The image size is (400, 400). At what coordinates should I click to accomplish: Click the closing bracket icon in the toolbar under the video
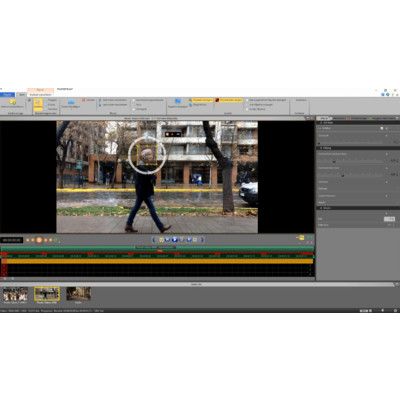point(202,239)
